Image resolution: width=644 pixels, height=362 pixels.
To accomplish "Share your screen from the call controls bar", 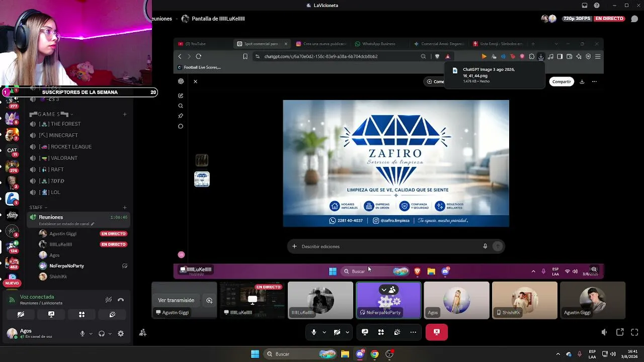I will coord(365,332).
